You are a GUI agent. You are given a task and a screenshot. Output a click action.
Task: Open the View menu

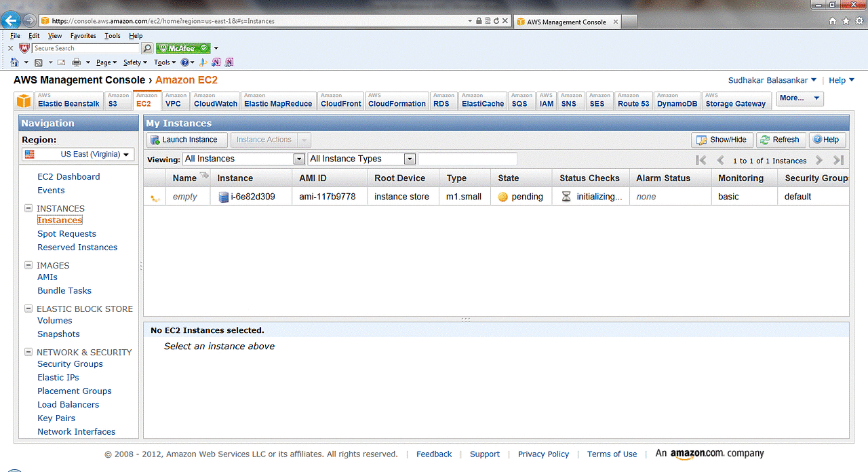click(55, 36)
